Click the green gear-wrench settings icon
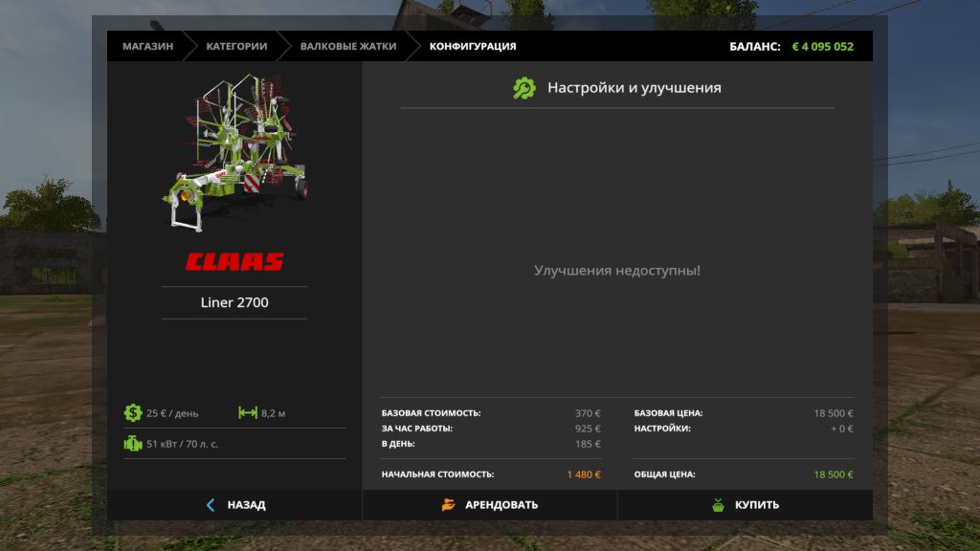This screenshot has height=551, width=980. pyautogui.click(x=523, y=88)
